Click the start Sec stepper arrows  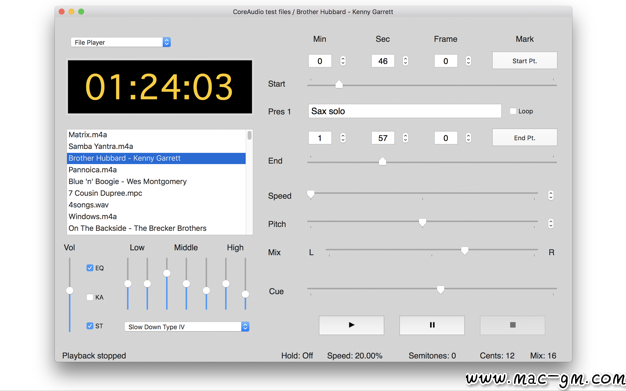coord(405,61)
